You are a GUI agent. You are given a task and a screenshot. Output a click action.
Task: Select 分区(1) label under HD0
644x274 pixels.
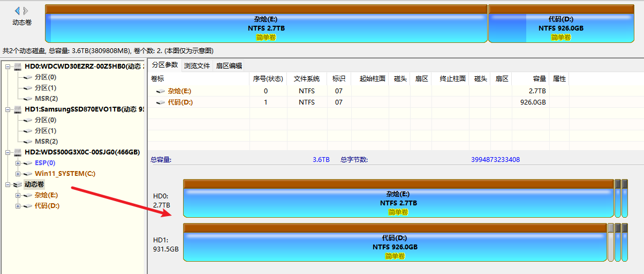click(x=46, y=88)
